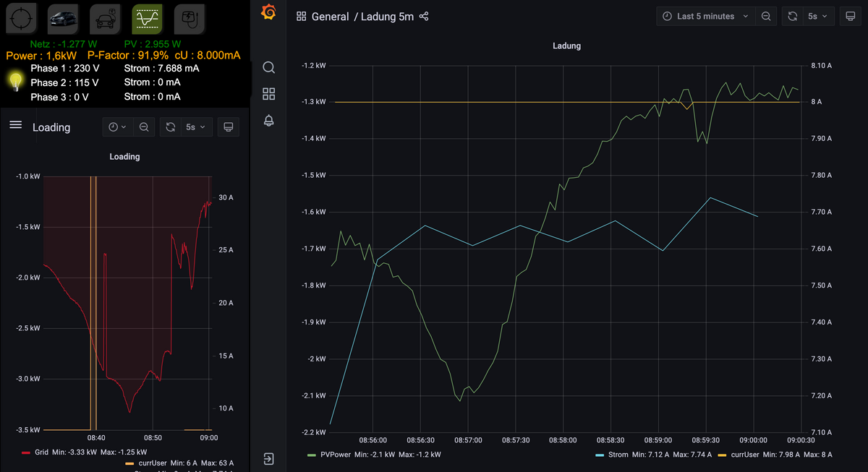Zoom out time range in Loading panel
This screenshot has width=868, height=472.
pyautogui.click(x=144, y=127)
